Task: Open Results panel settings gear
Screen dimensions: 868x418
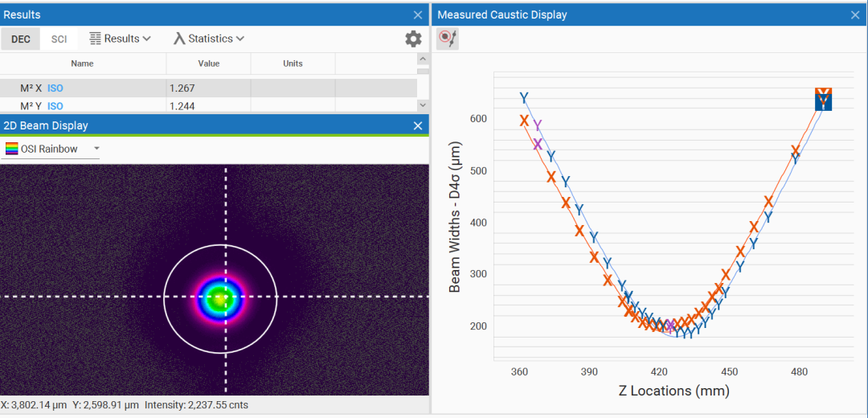Action: tap(413, 39)
